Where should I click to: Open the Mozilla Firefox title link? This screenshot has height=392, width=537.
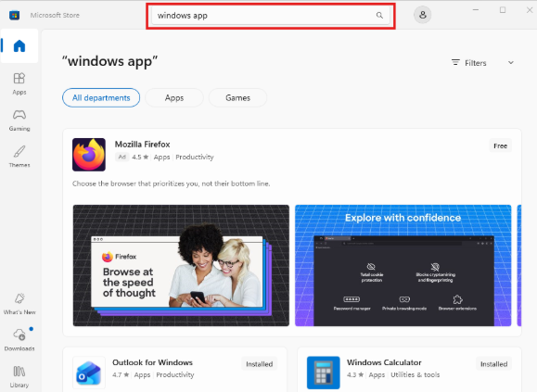(142, 145)
